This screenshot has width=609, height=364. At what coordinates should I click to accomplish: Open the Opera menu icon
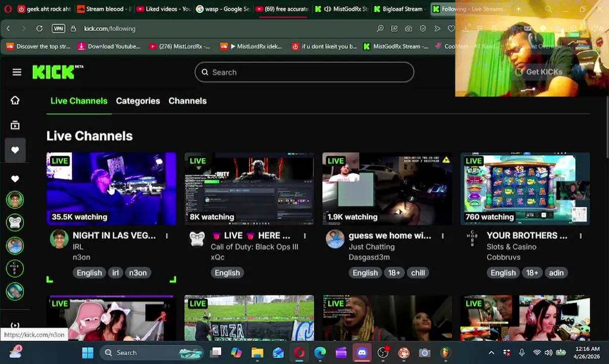[x=8, y=9]
